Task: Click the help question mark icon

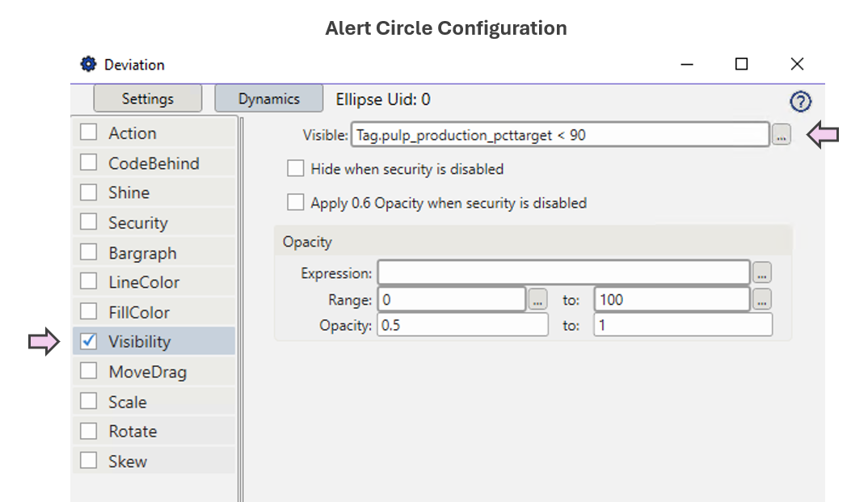Action: pyautogui.click(x=800, y=101)
